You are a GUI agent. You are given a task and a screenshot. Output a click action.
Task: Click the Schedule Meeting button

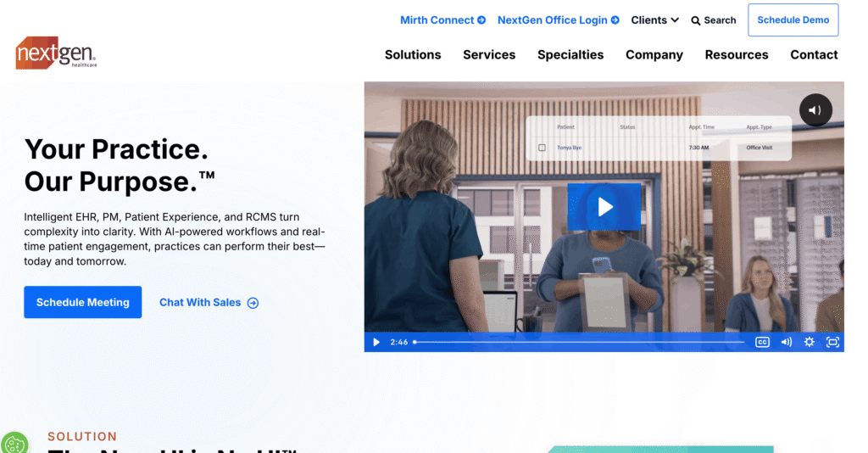(82, 302)
